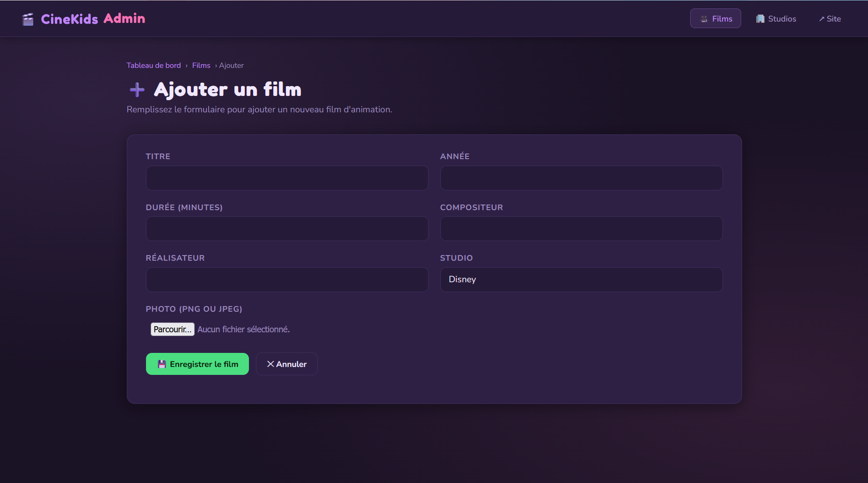Viewport: 868px width, 483px height.
Task: Click the Ajouter un film heading
Action: tap(227, 89)
